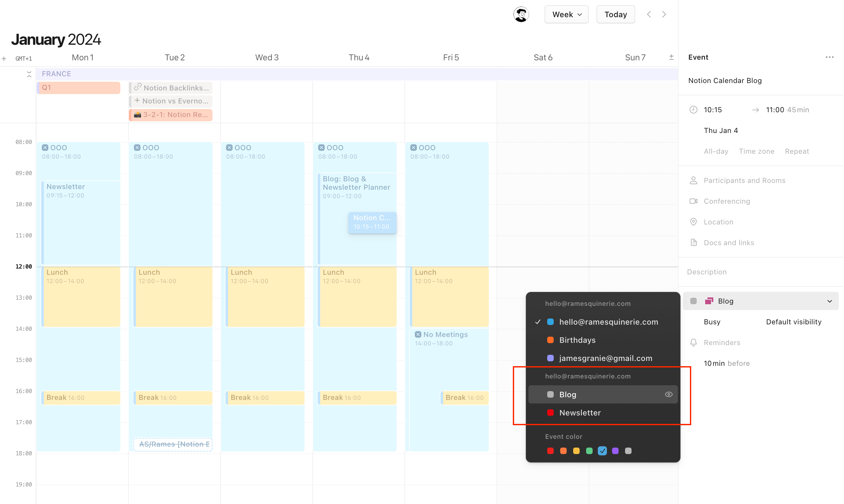Open Wednesday's Break 16:00 event
This screenshot has height=504, width=844.
click(265, 397)
